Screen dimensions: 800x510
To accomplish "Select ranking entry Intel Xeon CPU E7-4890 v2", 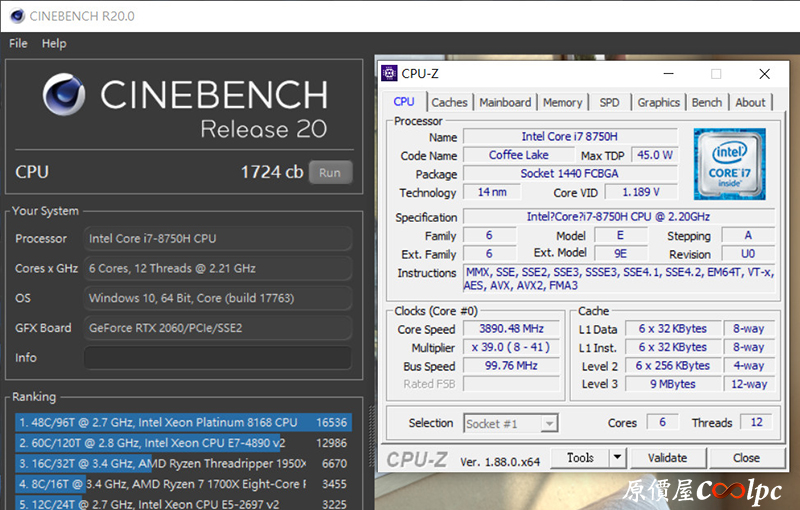I will [183, 443].
